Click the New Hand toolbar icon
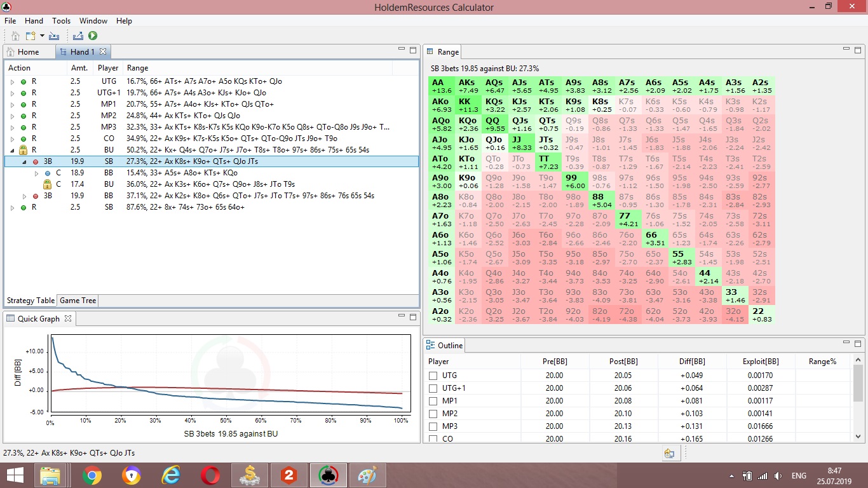Screen dimensions: 868x488 [x=30, y=36]
